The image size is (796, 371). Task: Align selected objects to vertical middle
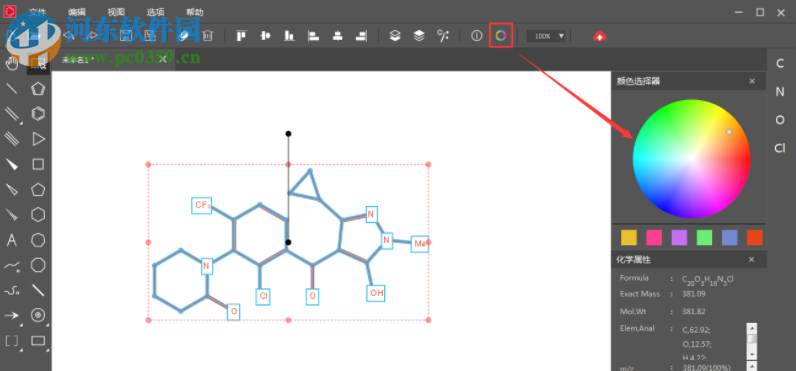[265, 36]
